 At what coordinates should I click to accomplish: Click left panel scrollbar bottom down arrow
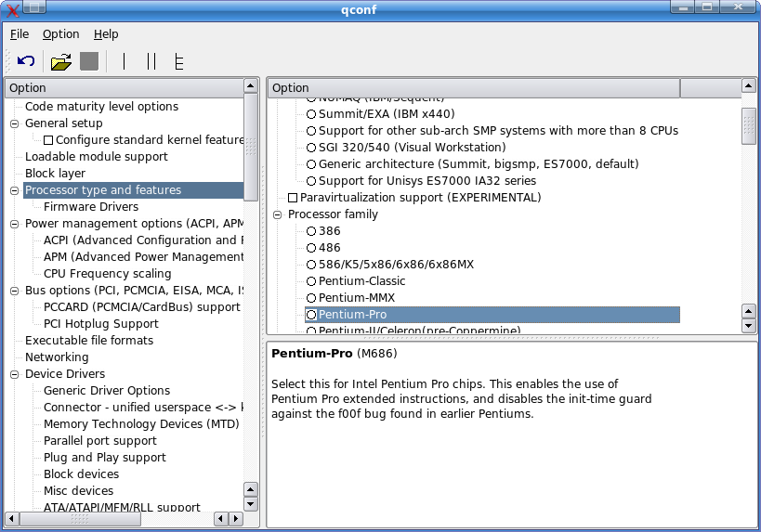pos(251,504)
